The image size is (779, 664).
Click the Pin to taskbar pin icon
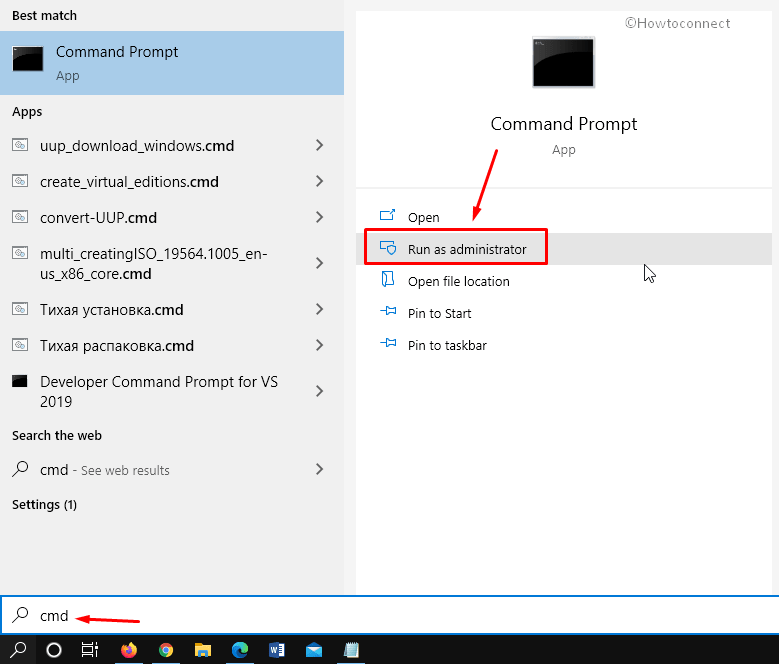(388, 343)
